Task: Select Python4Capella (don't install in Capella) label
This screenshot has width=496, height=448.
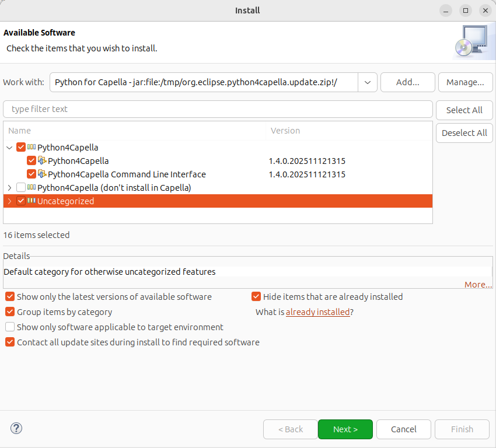Action: [114, 188]
